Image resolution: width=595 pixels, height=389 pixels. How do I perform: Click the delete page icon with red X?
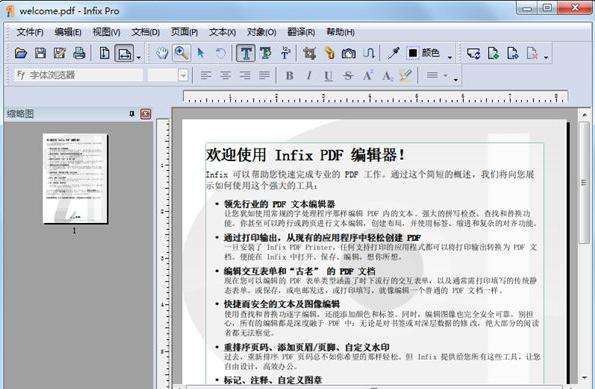click(532, 53)
